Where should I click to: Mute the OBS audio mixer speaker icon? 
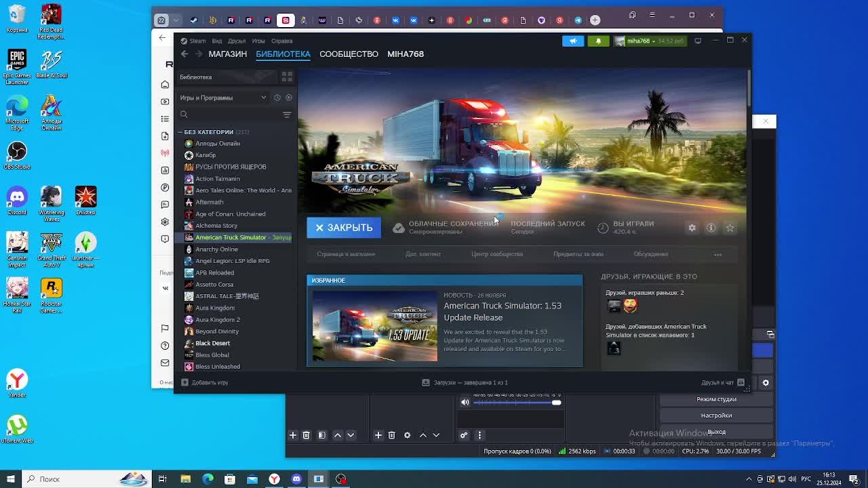coord(465,403)
